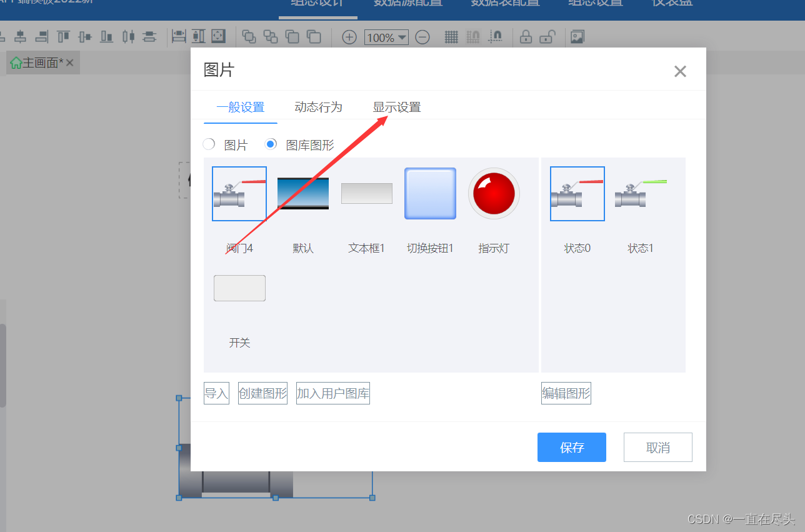
Task: Select the grid display icon
Action: point(451,37)
